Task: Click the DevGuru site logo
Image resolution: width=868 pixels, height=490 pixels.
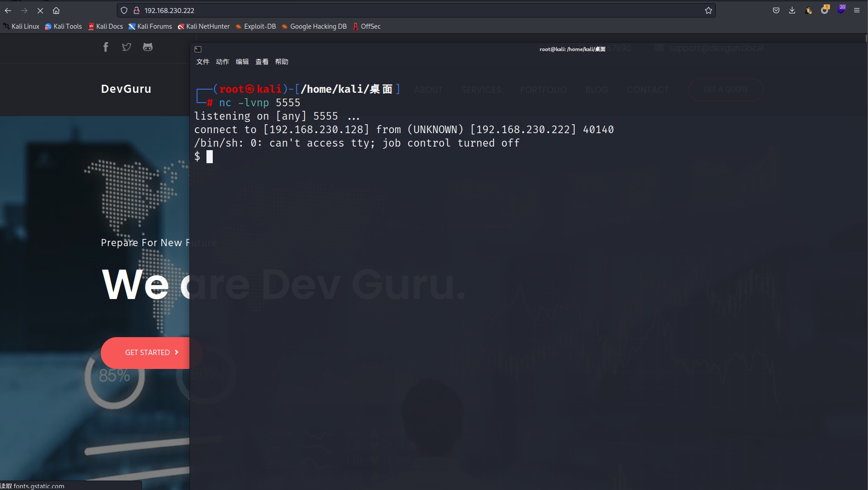Action: tap(126, 89)
